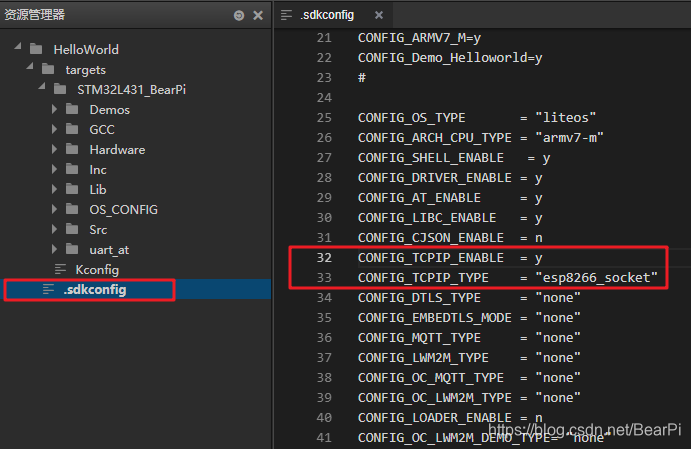Click the Lib folder icon
Image resolution: width=691 pixels, height=449 pixels.
(72, 189)
